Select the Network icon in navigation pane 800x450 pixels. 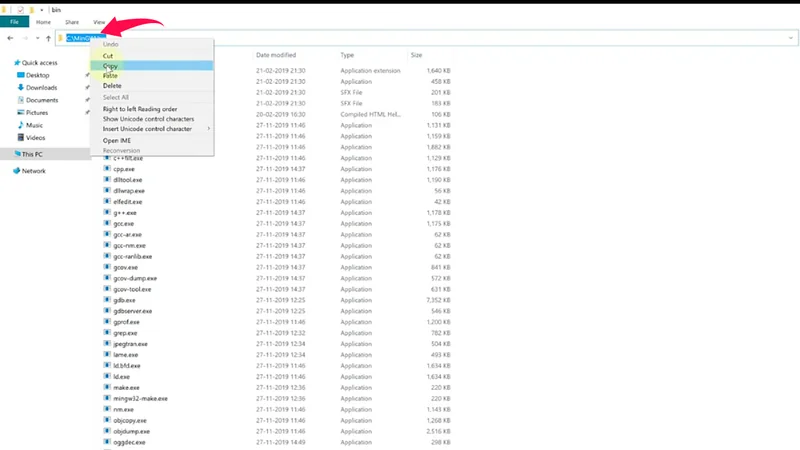(x=16, y=171)
